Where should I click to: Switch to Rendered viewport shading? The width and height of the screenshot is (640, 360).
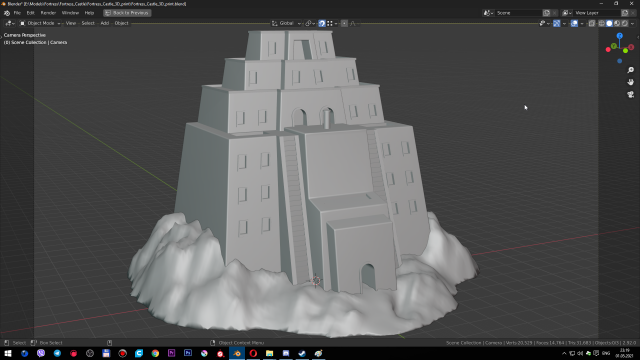625,24
